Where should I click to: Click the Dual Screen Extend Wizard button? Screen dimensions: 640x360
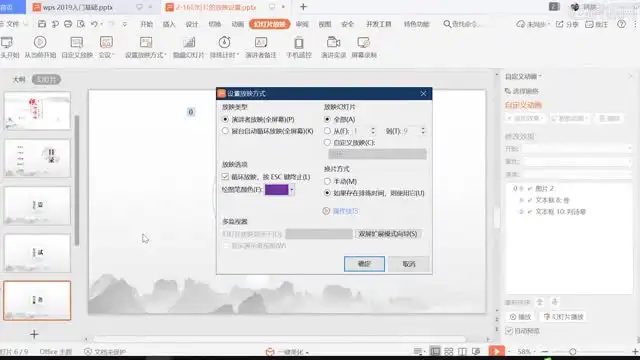click(388, 234)
